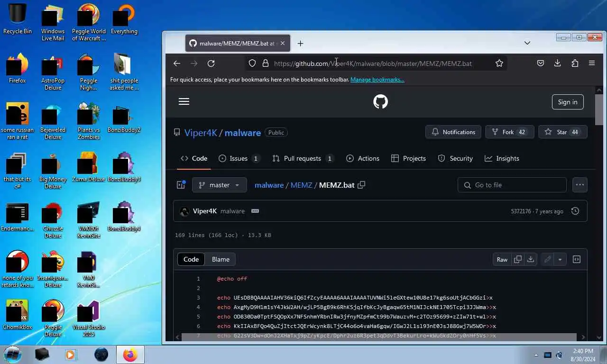Click the taskbar clock showing 2:40 PM
Viewport: 607px width, 364px height.
(583, 355)
